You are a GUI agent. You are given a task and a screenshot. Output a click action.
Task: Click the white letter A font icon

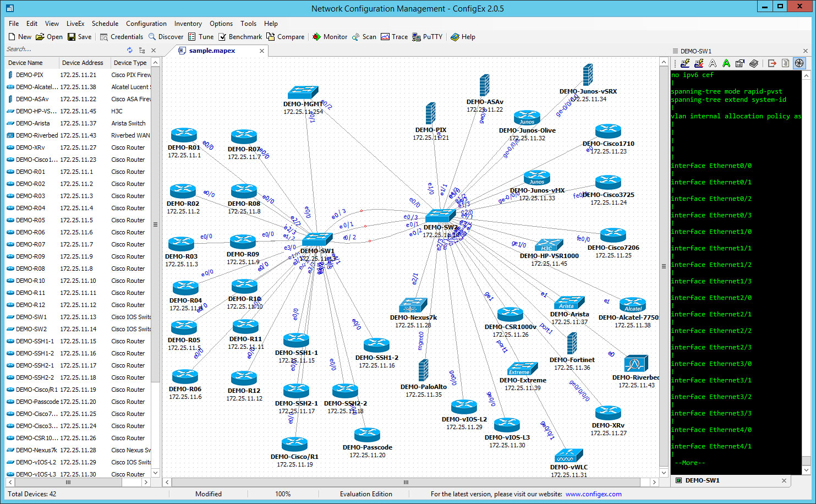tap(713, 63)
